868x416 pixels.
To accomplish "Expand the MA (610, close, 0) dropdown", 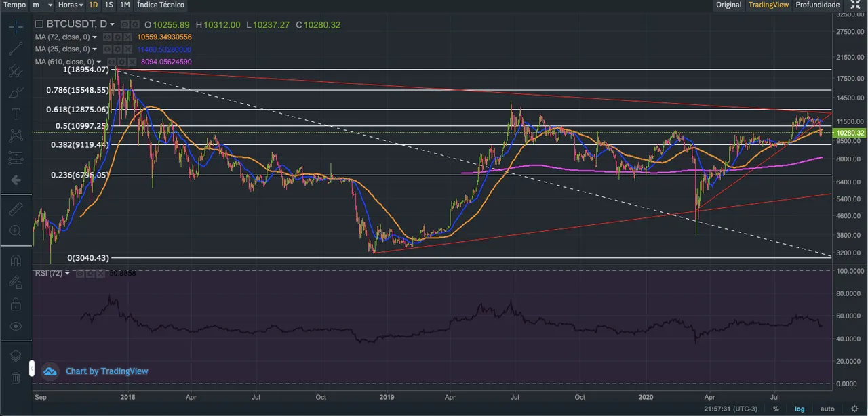I will [99, 62].
